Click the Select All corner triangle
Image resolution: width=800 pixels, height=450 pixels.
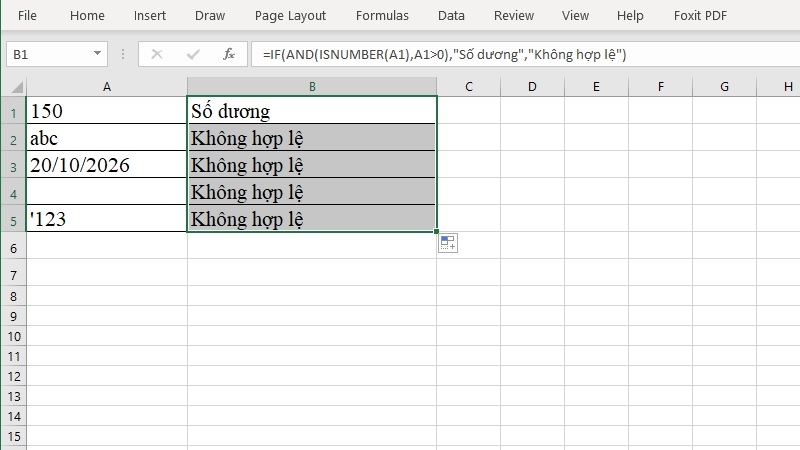click(x=17, y=87)
